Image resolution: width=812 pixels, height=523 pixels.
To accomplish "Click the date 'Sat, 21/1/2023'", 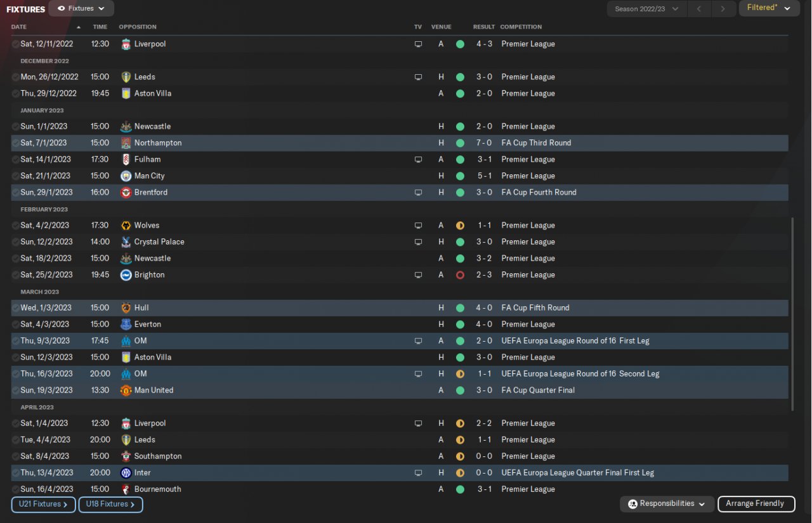I will tap(46, 176).
